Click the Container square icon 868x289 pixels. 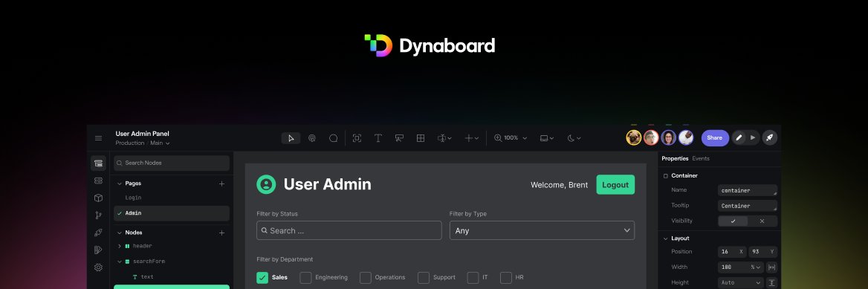[x=665, y=176]
